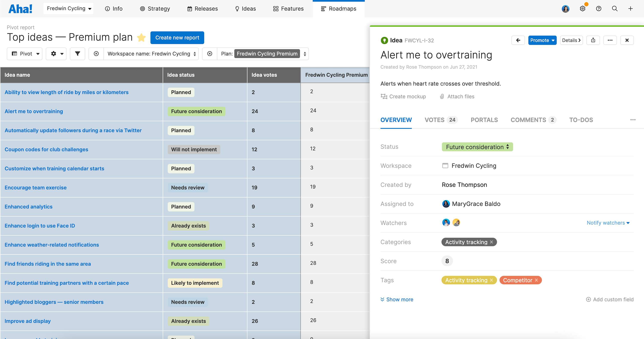The image size is (644, 339).
Task: Open the Future consideration status dropdown
Action: [x=477, y=147]
